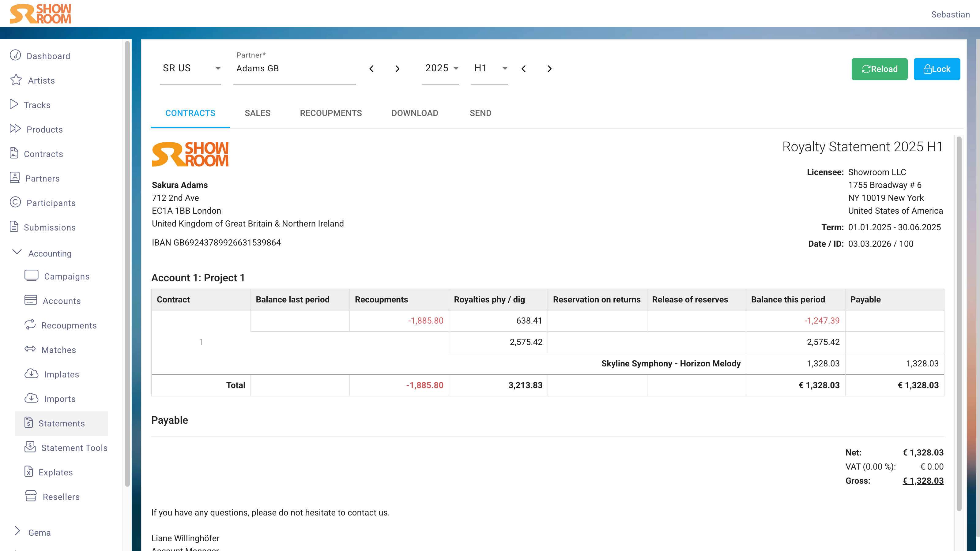
Task: Open the H1 period dropdown
Action: pos(490,69)
